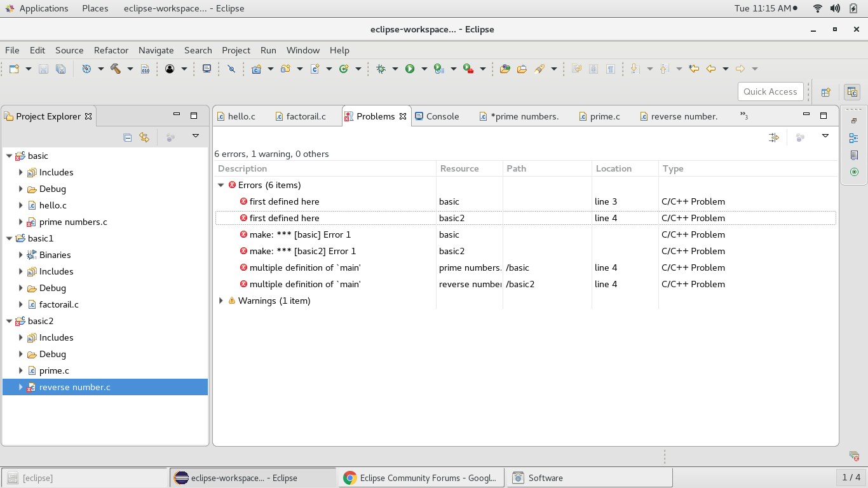This screenshot has width=868, height=488.
Task: Select hello.c in Project Explorer
Action: tap(53, 205)
